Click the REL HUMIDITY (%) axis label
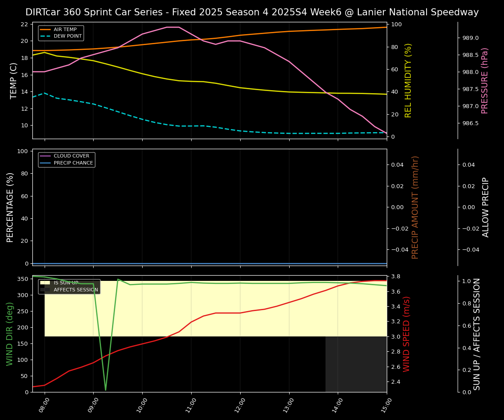This screenshot has width=504, height=420. 408,80
